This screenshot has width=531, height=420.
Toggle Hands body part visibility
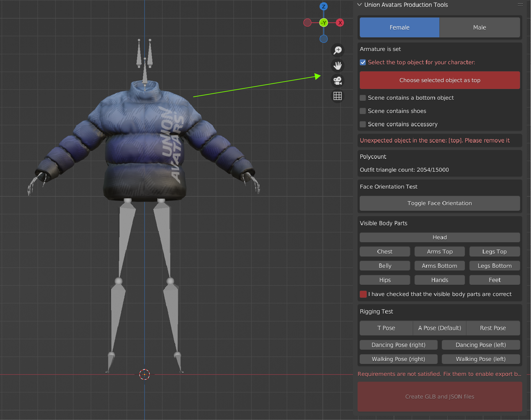[x=440, y=280]
